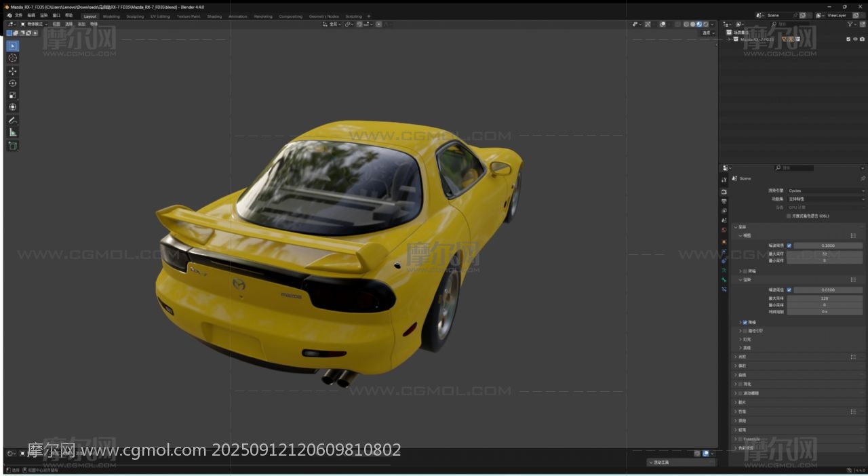
Task: Activate the Transform tool
Action: 12,107
